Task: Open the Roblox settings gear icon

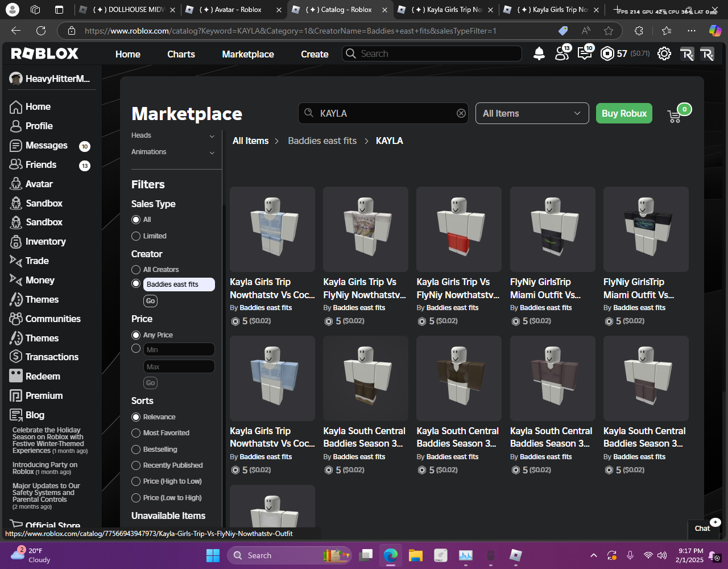Action: [664, 53]
